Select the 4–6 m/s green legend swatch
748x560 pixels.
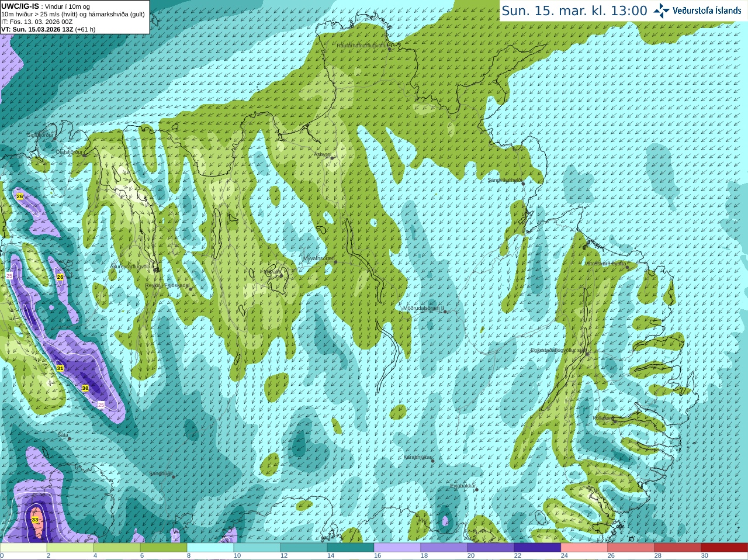point(117,548)
